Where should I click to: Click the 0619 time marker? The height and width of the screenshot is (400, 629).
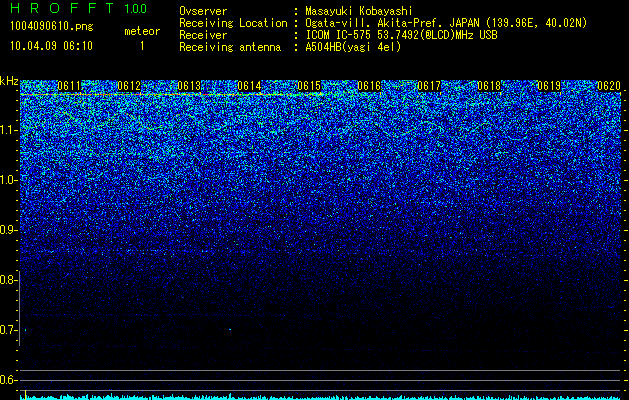[549, 86]
